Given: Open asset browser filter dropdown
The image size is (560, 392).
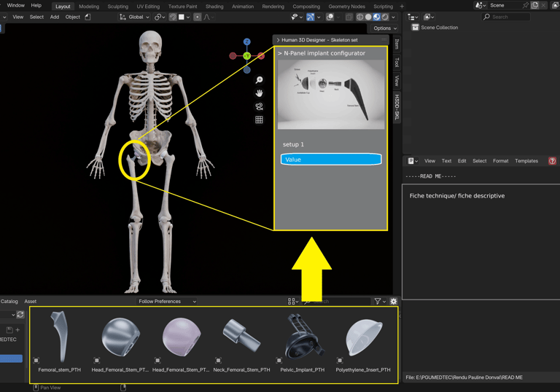Looking at the screenshot, I should click(x=380, y=302).
